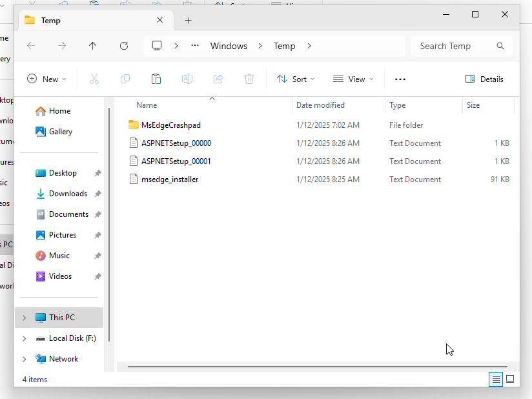Click the Paste clipboard icon
532x399 pixels.
[156, 79]
